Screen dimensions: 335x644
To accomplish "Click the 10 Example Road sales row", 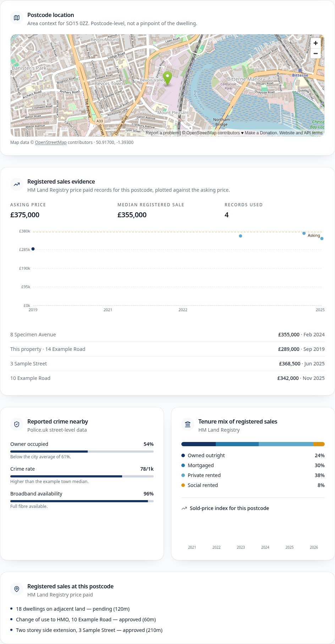I will pyautogui.click(x=167, y=378).
